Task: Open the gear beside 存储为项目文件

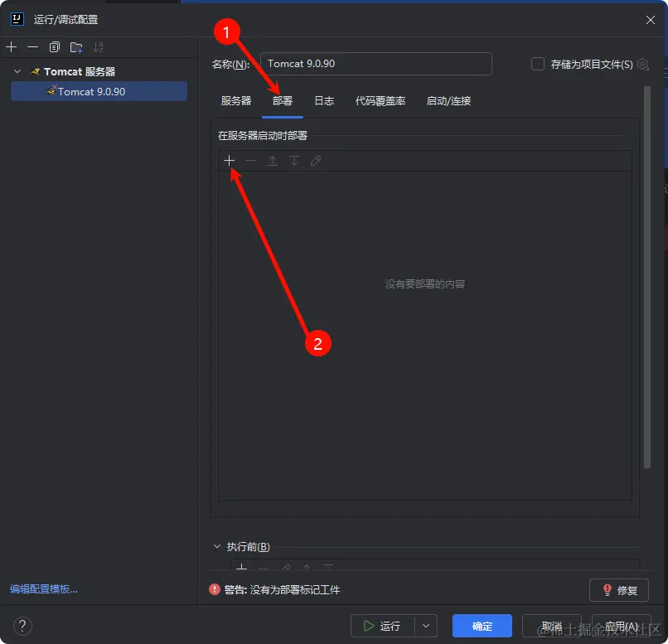Action: pyautogui.click(x=642, y=65)
